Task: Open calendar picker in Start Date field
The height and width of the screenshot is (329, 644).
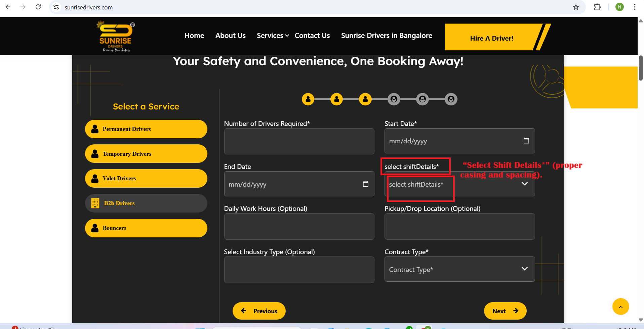Action: click(526, 141)
